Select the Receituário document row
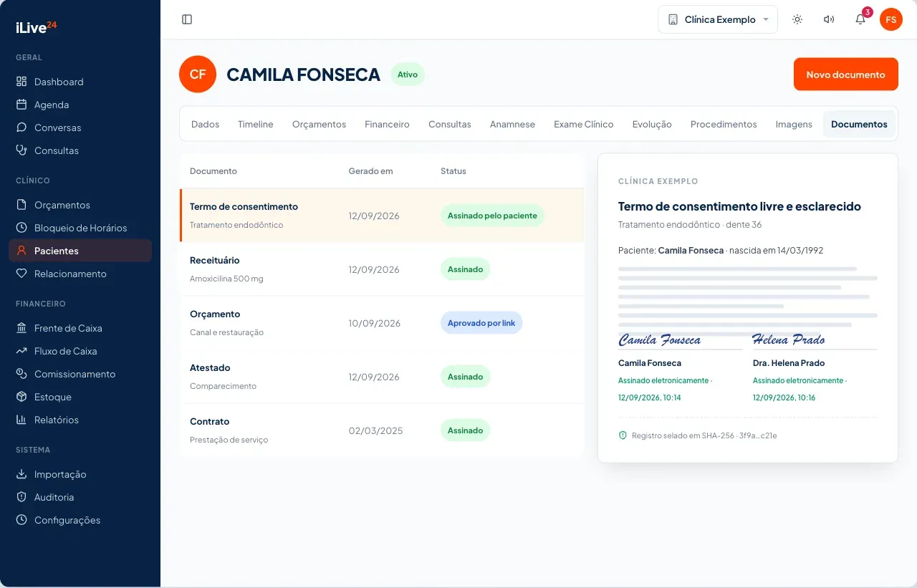917x588 pixels. pyautogui.click(x=382, y=269)
